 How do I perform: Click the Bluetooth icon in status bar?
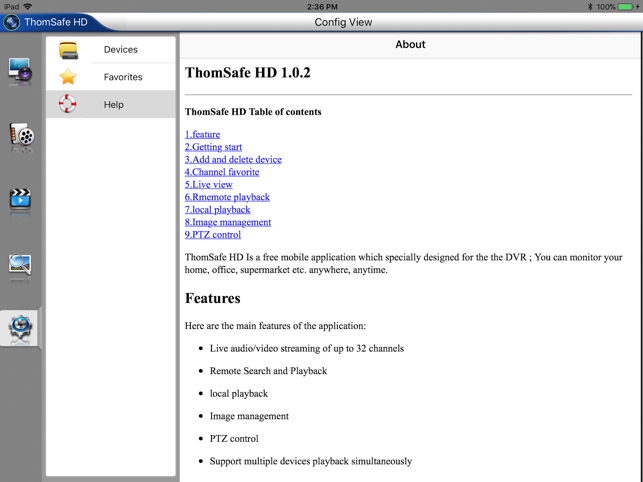point(590,7)
